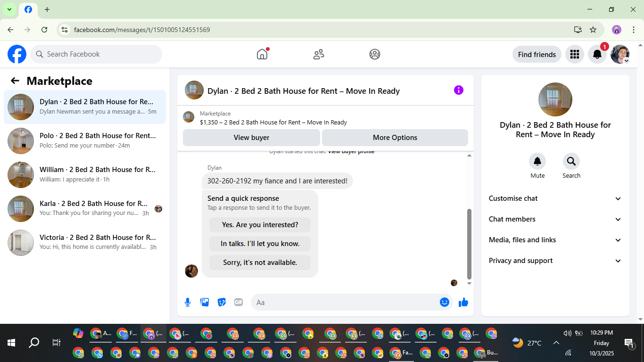Open the notifications bell
The width and height of the screenshot is (644, 362).
coord(597,54)
